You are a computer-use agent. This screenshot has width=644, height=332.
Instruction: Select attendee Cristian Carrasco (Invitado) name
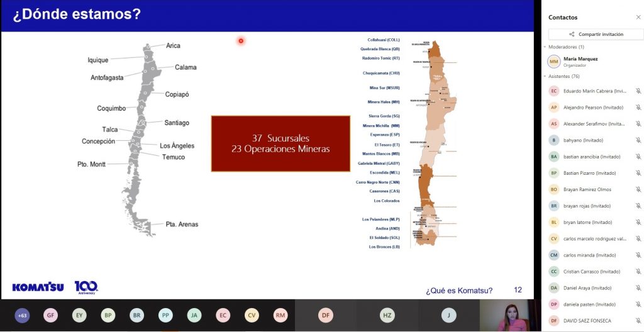(x=592, y=272)
